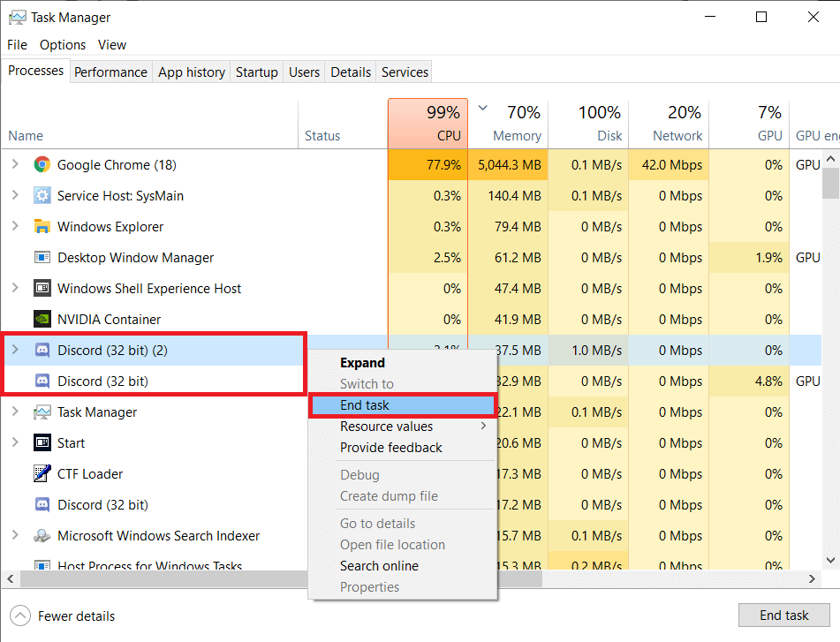The image size is (840, 642).
Task: Switch to the Performance tab
Action: coord(110,72)
